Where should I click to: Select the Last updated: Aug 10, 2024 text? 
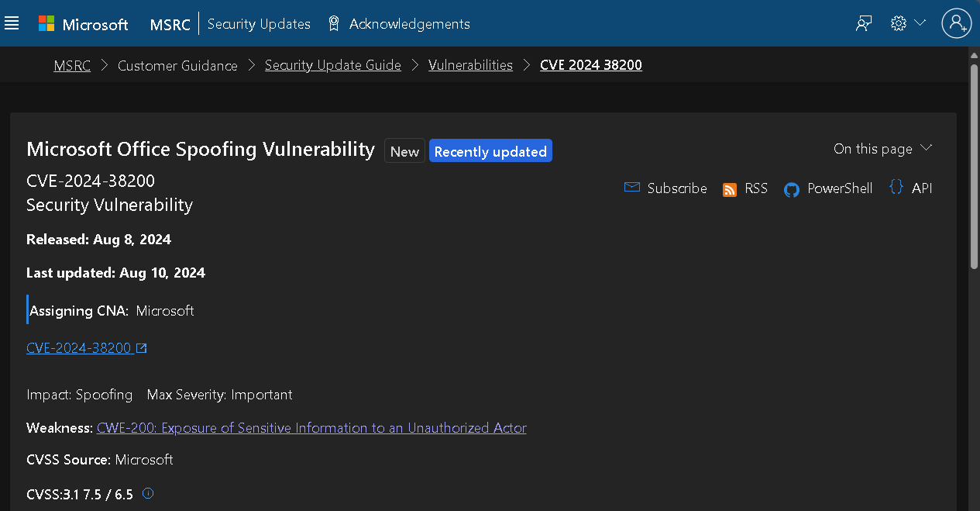[116, 273]
